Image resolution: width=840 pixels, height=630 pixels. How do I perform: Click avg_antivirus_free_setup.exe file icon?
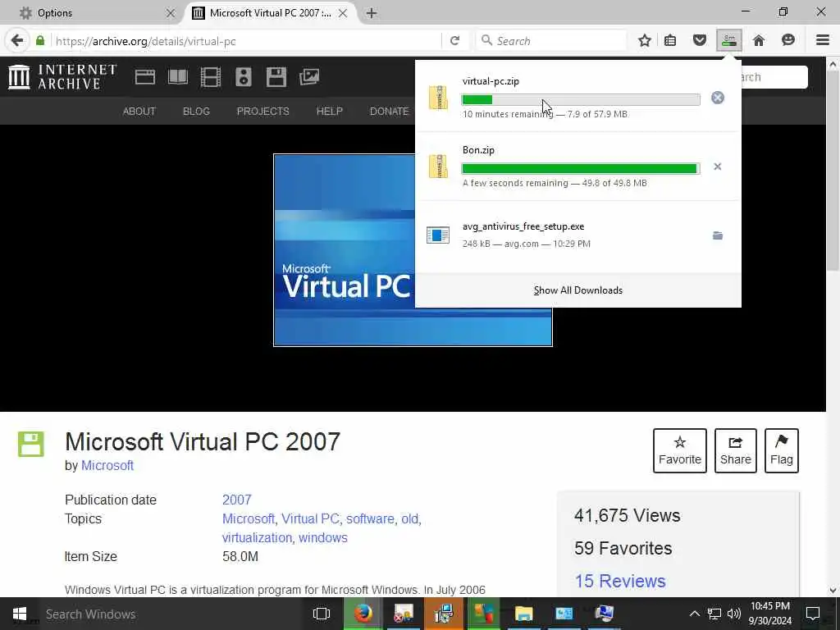coord(438,235)
